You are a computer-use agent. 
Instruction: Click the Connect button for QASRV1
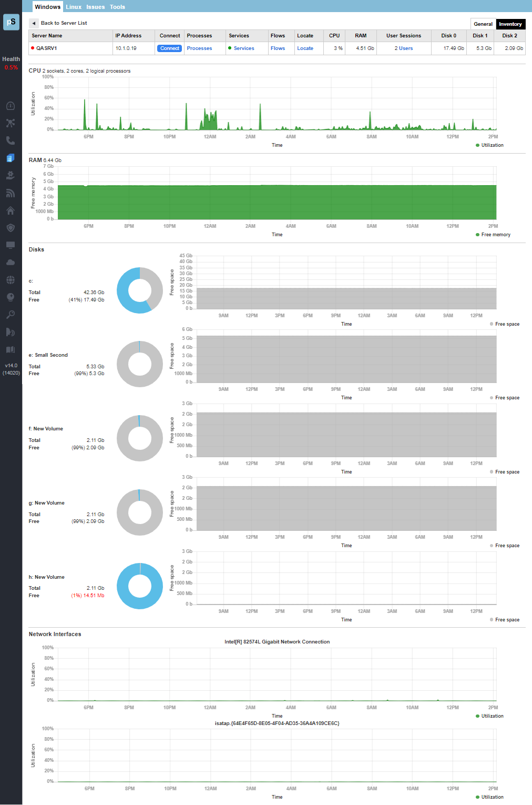[169, 48]
